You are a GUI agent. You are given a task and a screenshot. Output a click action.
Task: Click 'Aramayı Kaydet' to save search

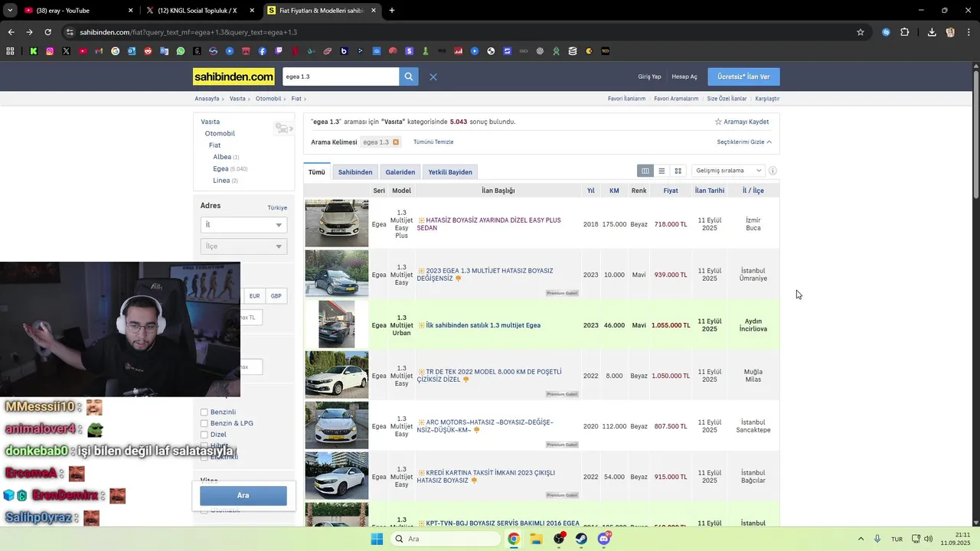tap(742, 122)
